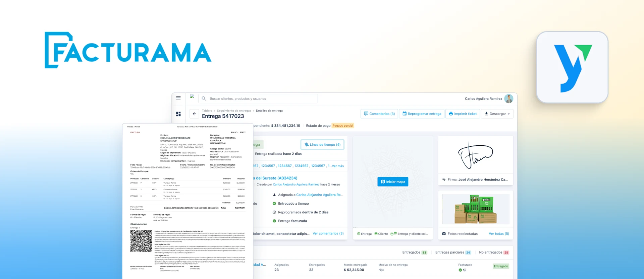This screenshot has height=279, width=644.
Task: Click the Estado de pago label
Action: coord(318,126)
